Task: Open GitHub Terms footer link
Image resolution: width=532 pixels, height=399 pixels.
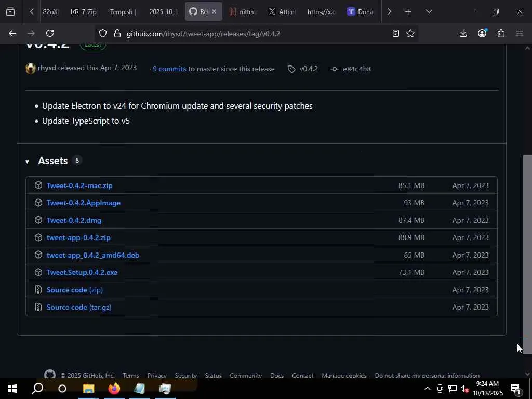Action: click(131, 375)
